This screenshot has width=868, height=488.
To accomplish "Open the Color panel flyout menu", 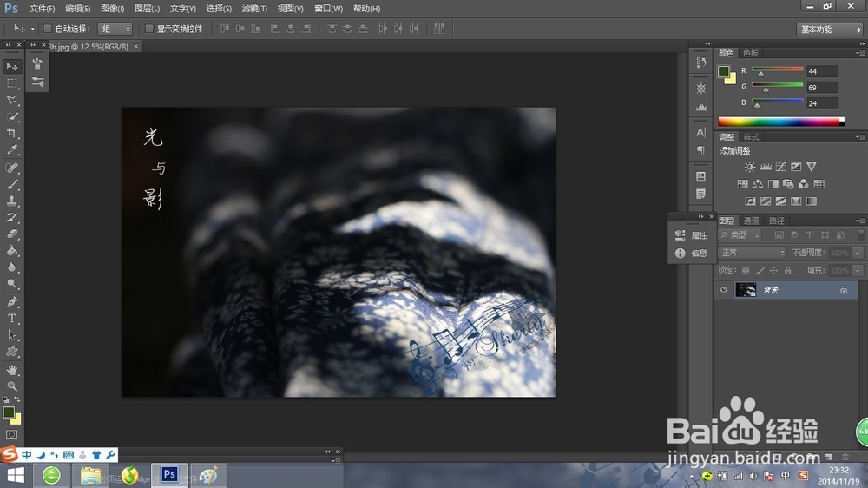I will tap(859, 53).
